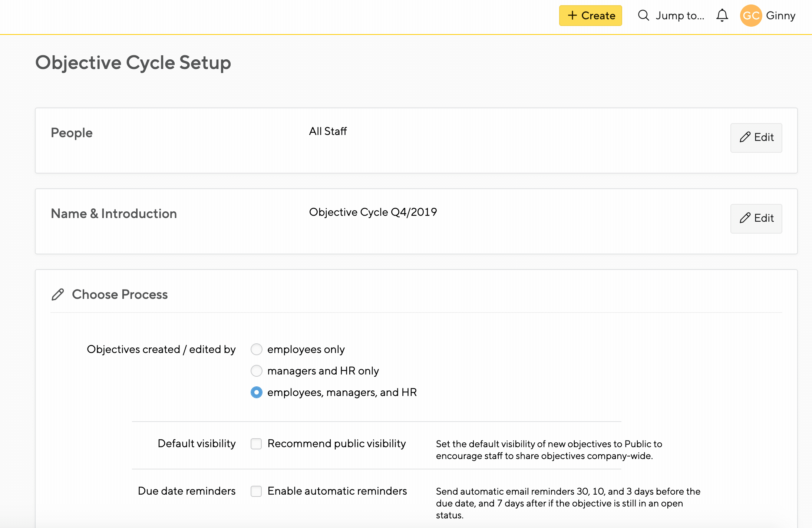Click the All Staff value
The width and height of the screenshot is (812, 528).
pos(328,131)
